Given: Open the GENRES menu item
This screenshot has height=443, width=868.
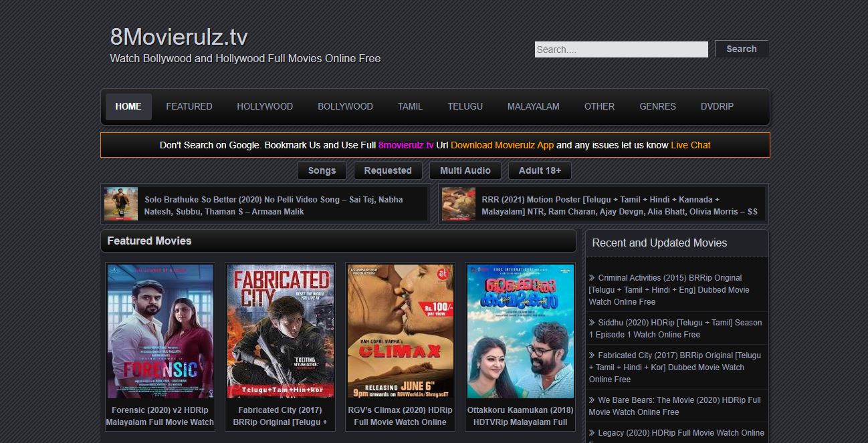Looking at the screenshot, I should pos(657,106).
